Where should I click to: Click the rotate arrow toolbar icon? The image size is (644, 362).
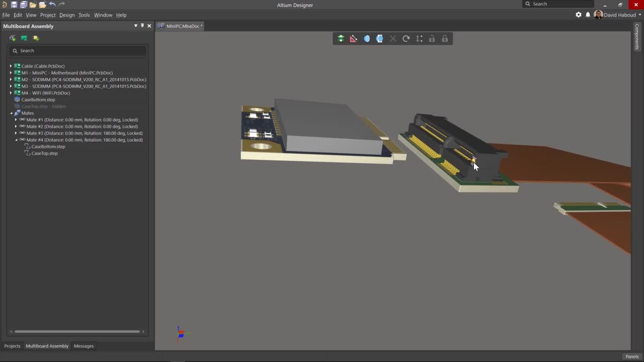coord(406,39)
